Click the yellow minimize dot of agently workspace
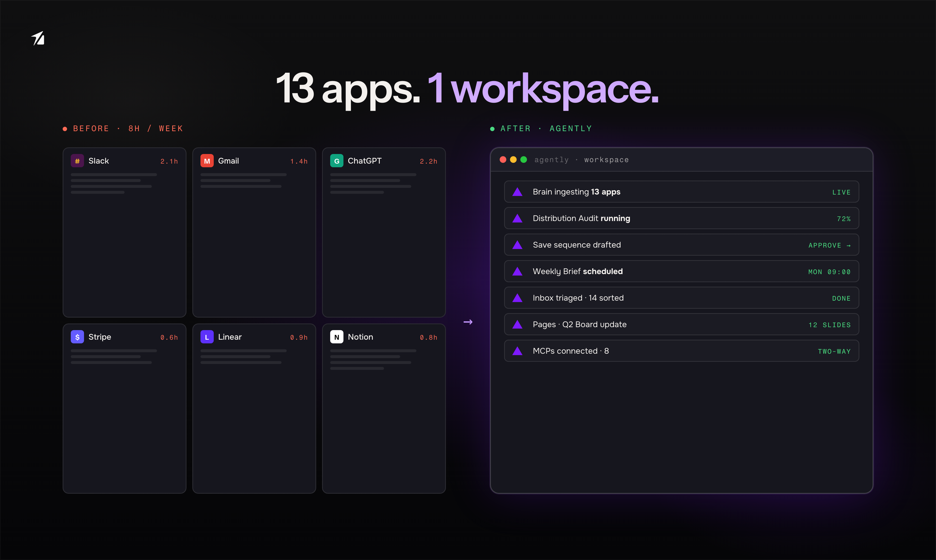The image size is (936, 560). (x=513, y=160)
